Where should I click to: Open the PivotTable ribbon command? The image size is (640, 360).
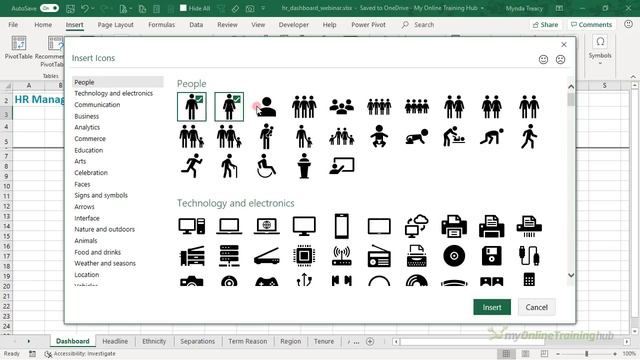pos(19,48)
